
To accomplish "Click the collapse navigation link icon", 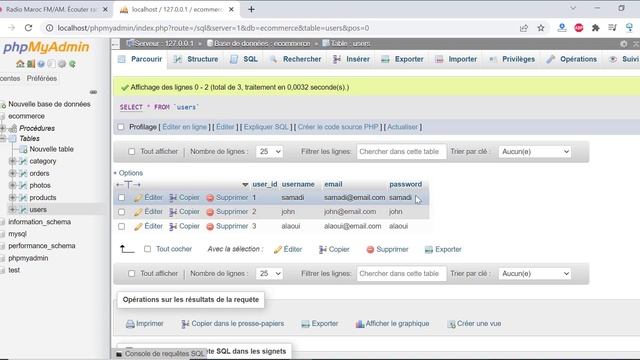I will pyautogui.click(x=93, y=92).
